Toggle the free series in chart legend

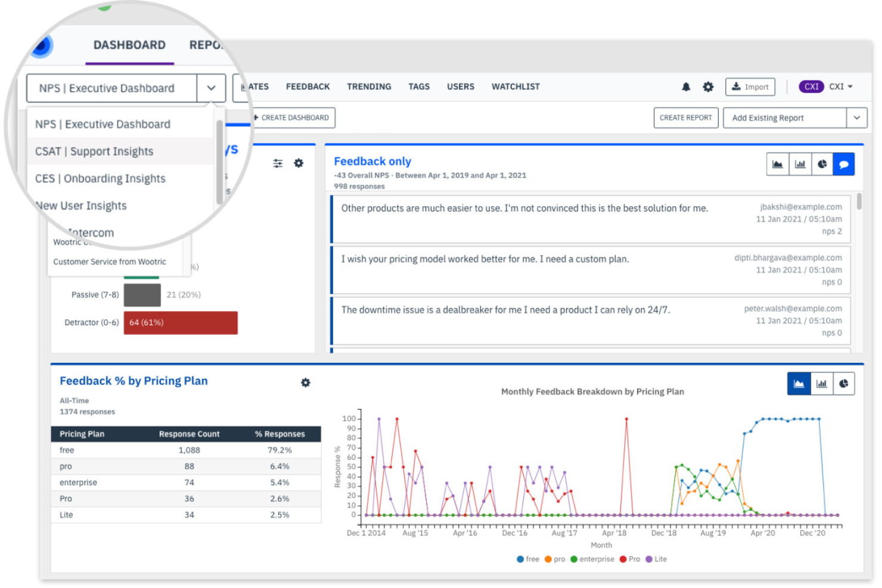click(x=528, y=559)
